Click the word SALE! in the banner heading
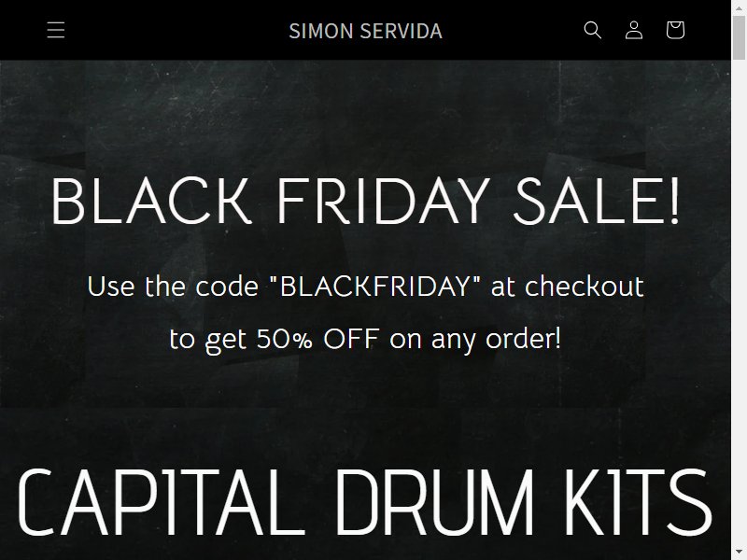Screen dimensions: 747x560 point(597,201)
